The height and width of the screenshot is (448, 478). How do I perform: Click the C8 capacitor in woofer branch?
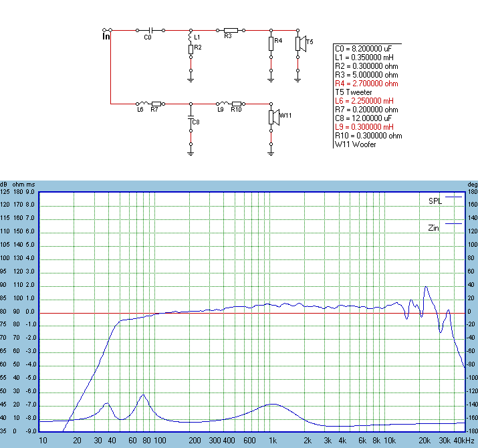[x=191, y=121]
